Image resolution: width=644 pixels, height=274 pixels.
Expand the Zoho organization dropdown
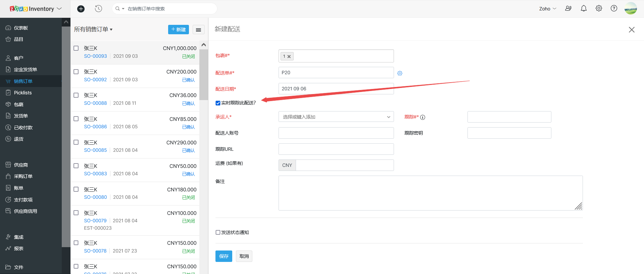[x=547, y=9]
